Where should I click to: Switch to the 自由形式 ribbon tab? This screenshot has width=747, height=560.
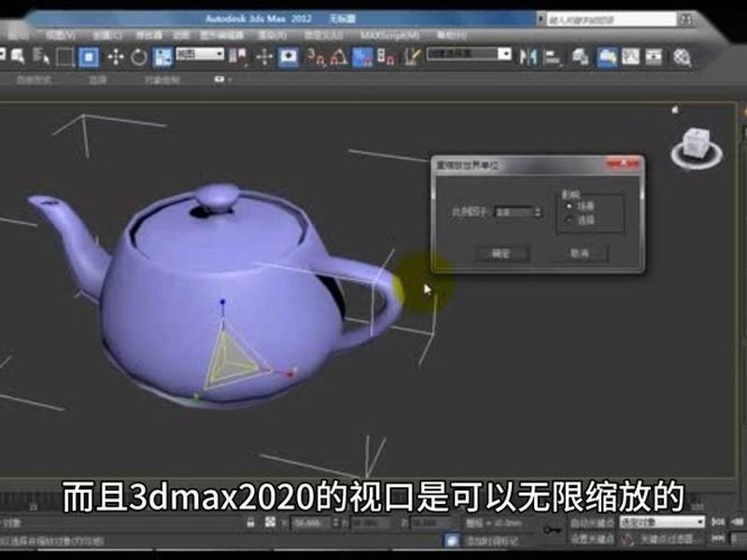(34, 79)
